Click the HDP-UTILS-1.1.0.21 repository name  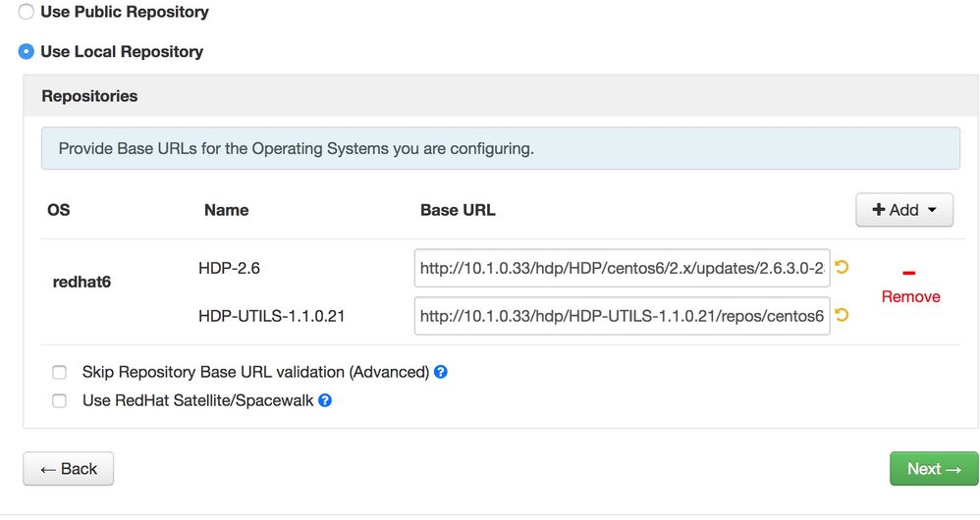click(271, 316)
